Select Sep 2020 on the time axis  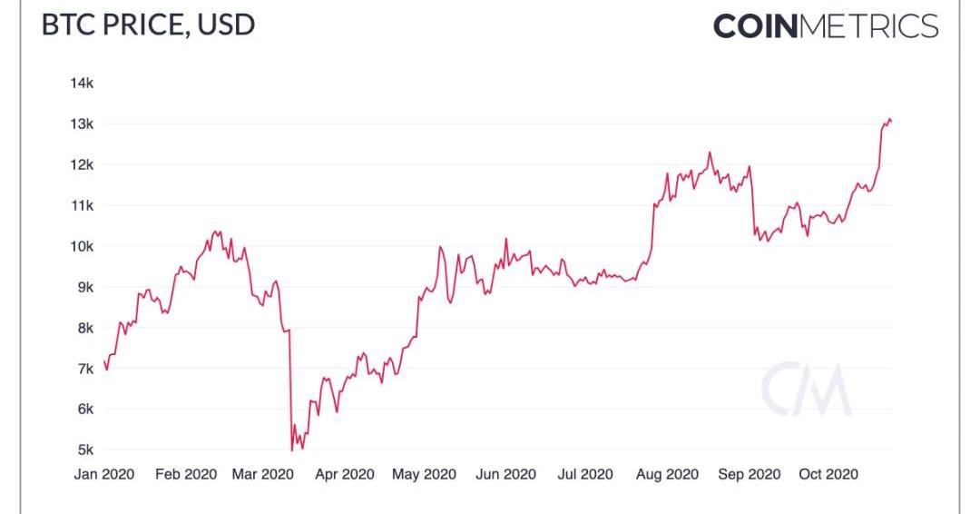[x=749, y=474]
